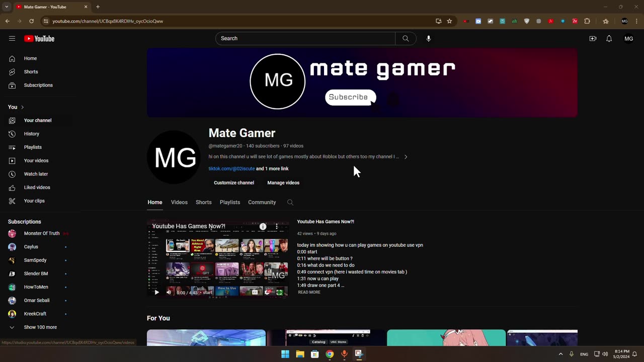The image size is (644, 362).
Task: Open Your channel in sidebar
Action: point(38,120)
